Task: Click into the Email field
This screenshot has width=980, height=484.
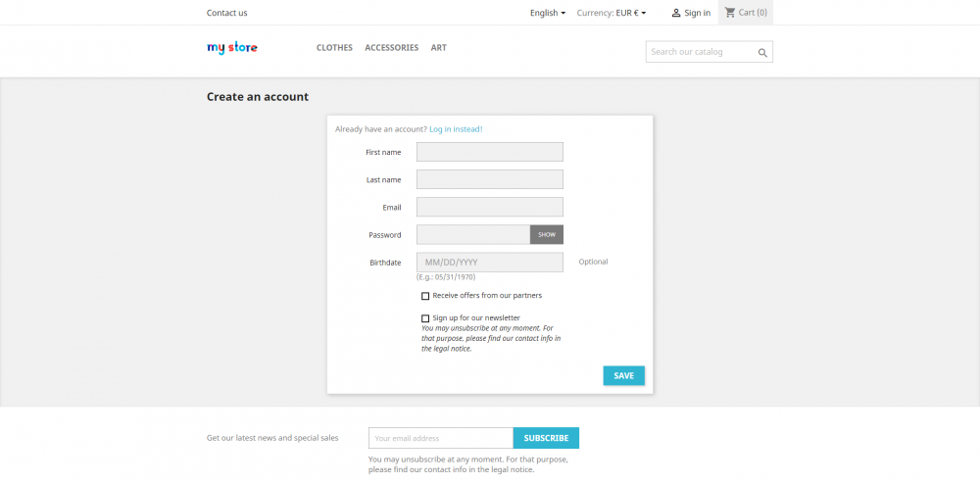Action: 489,207
